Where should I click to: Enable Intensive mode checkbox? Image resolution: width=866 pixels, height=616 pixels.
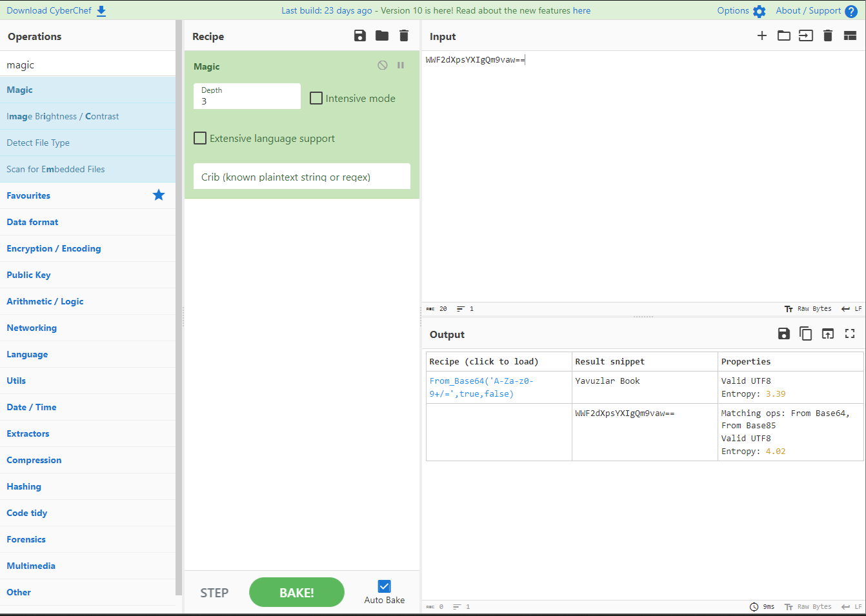click(x=316, y=98)
